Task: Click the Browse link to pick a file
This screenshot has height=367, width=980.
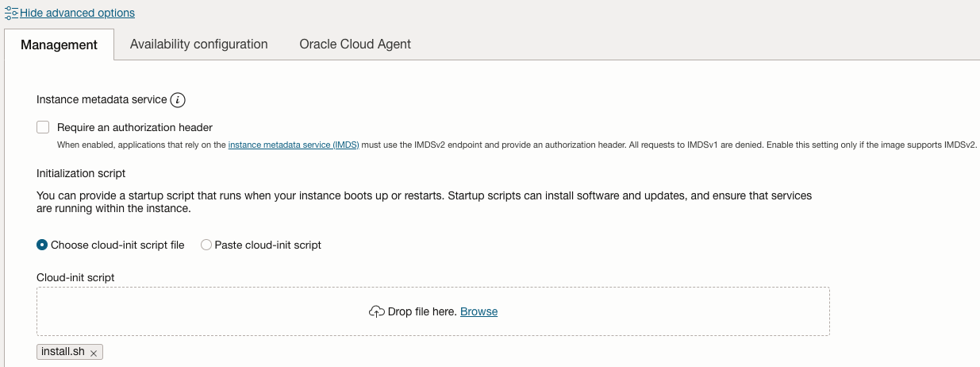Action: click(x=478, y=311)
